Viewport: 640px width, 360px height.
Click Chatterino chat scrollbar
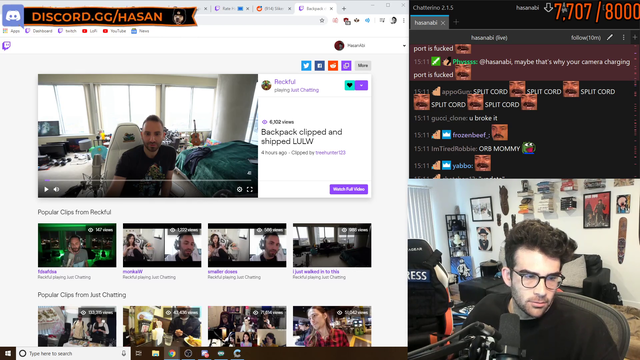pyautogui.click(x=636, y=110)
